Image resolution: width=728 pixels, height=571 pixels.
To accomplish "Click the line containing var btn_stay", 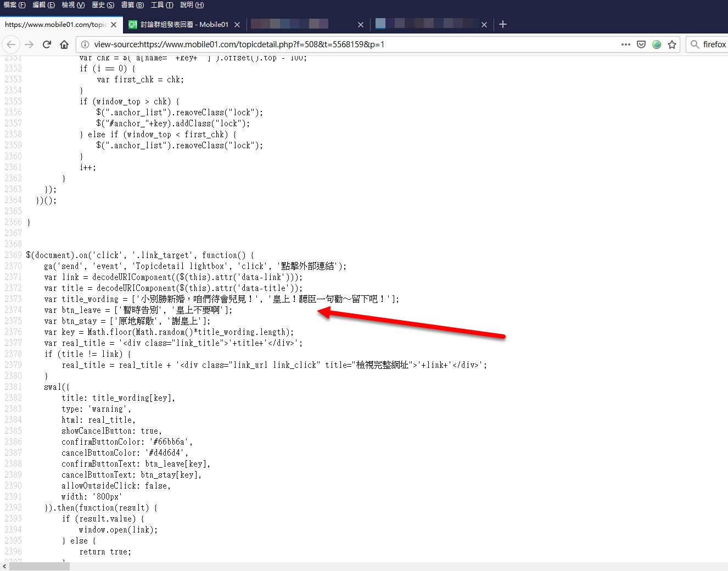I will pos(127,321).
